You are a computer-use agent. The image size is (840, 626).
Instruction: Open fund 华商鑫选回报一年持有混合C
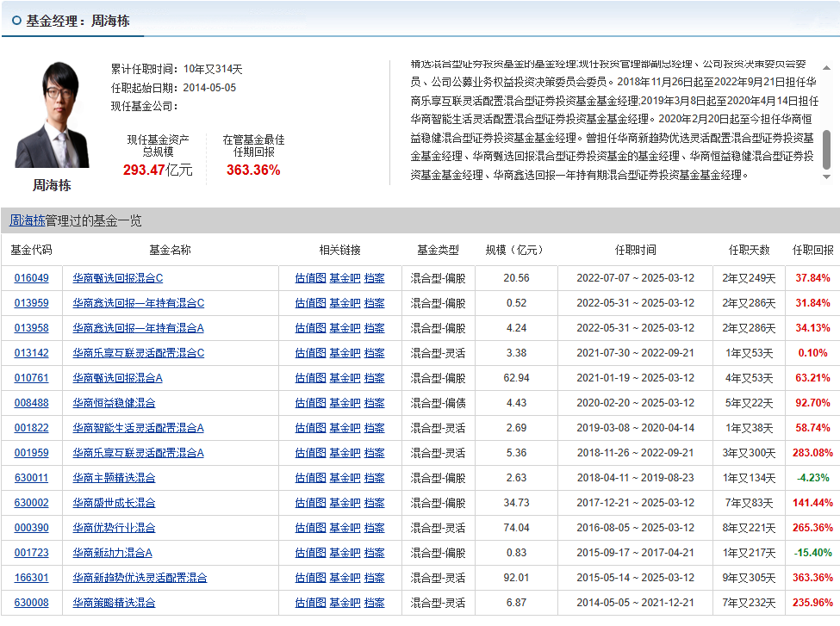click(138, 303)
